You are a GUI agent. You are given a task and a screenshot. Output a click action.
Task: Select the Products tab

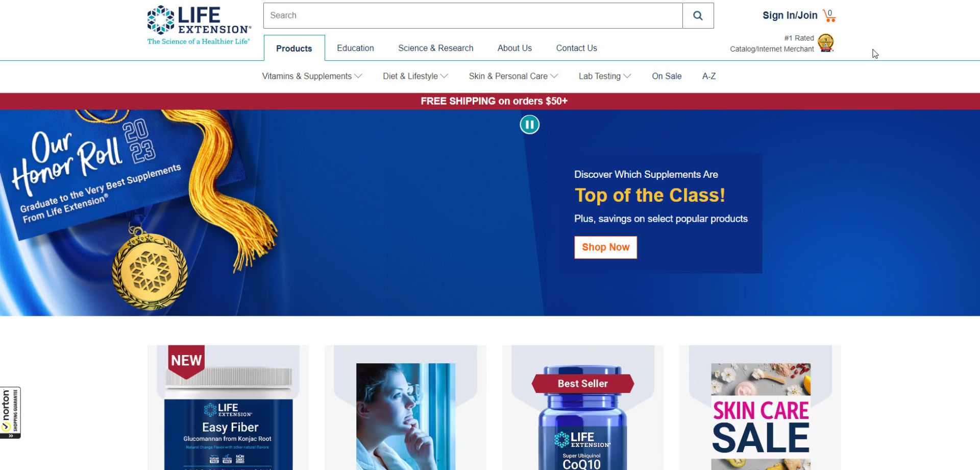(x=294, y=48)
